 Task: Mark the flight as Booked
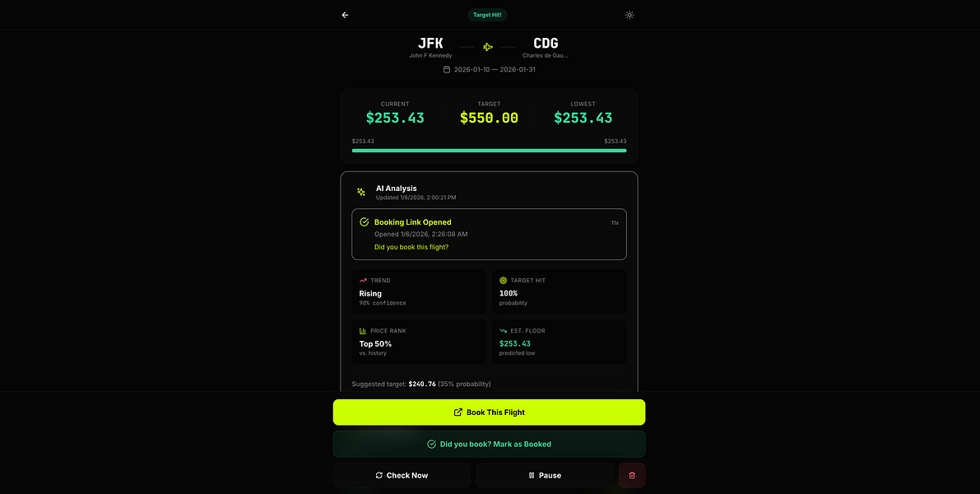489,444
